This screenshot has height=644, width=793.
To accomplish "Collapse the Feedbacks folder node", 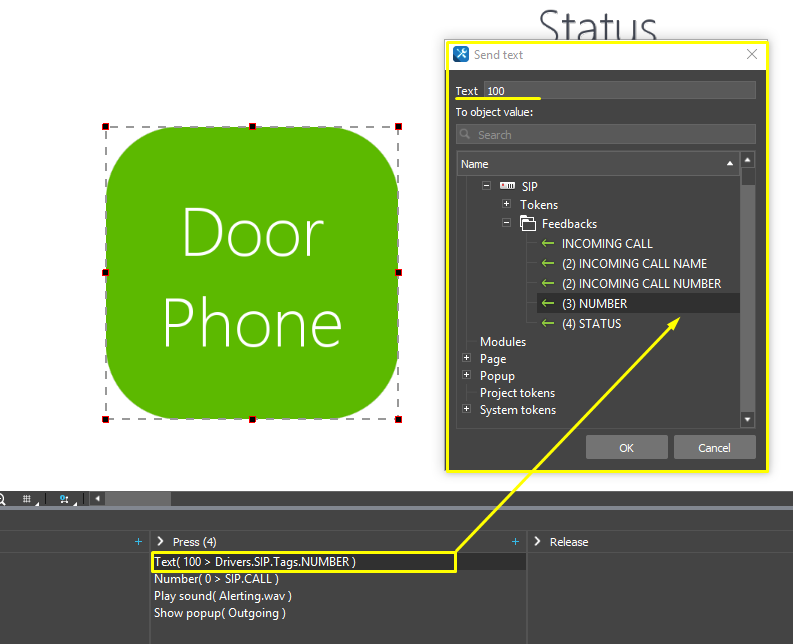I will click(506, 224).
